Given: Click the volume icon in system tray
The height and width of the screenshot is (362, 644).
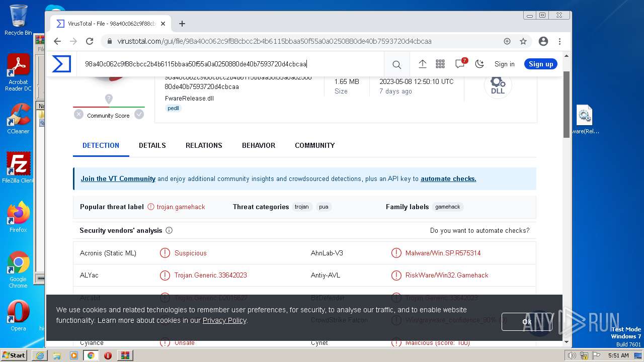Looking at the screenshot, I should (572, 355).
